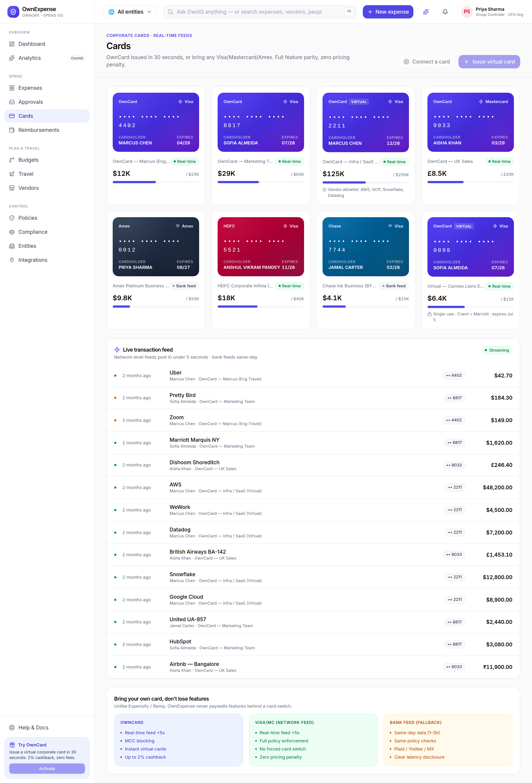
Task: Click the globe icon in entities selector
Action: [112, 12]
